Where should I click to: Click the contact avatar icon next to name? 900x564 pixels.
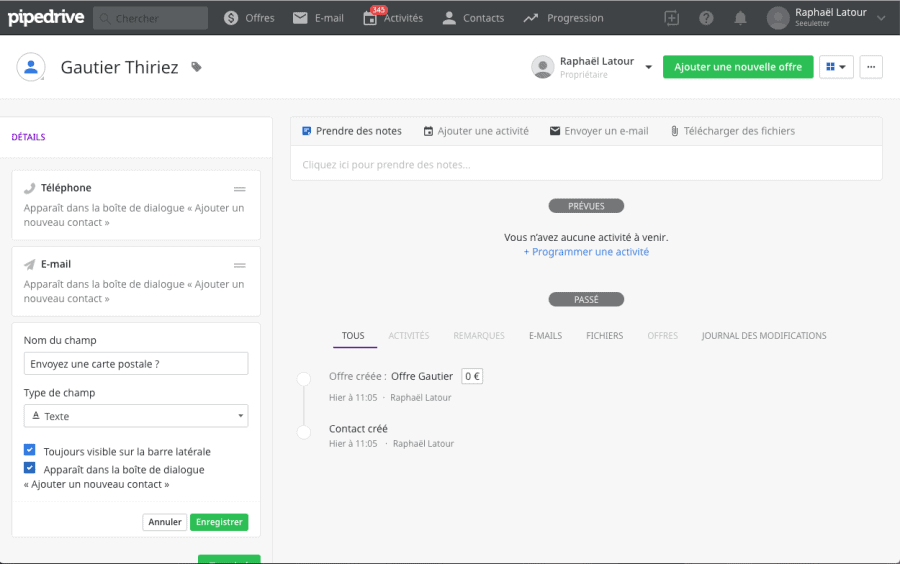[x=32, y=67]
